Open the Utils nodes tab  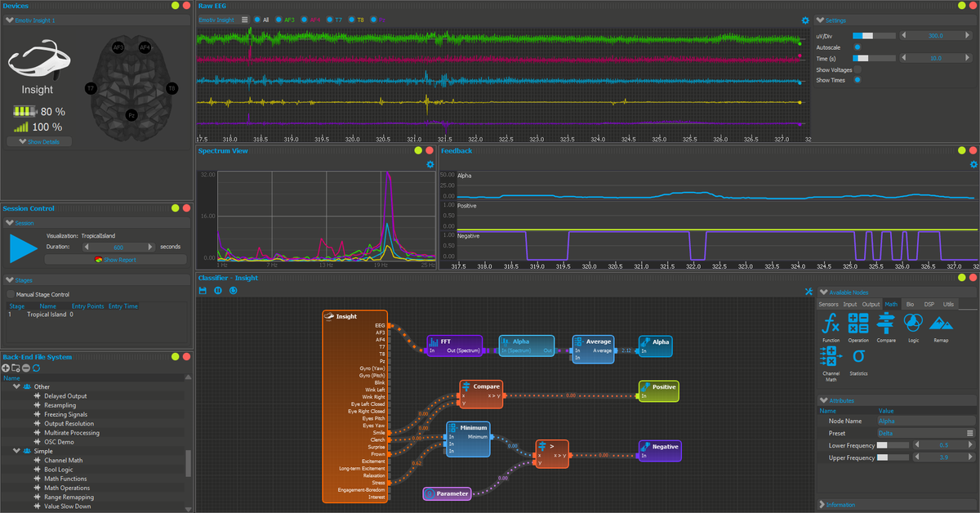(x=948, y=304)
